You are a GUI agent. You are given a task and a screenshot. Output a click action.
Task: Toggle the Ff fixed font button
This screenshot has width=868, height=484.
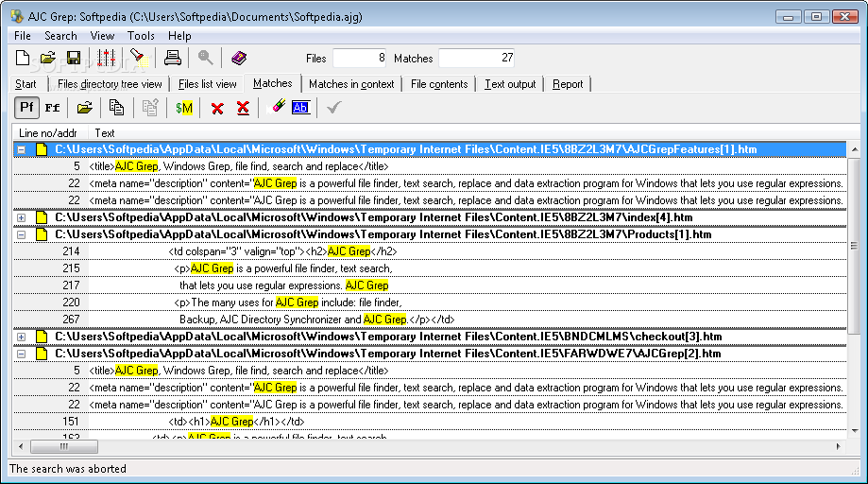[53, 108]
